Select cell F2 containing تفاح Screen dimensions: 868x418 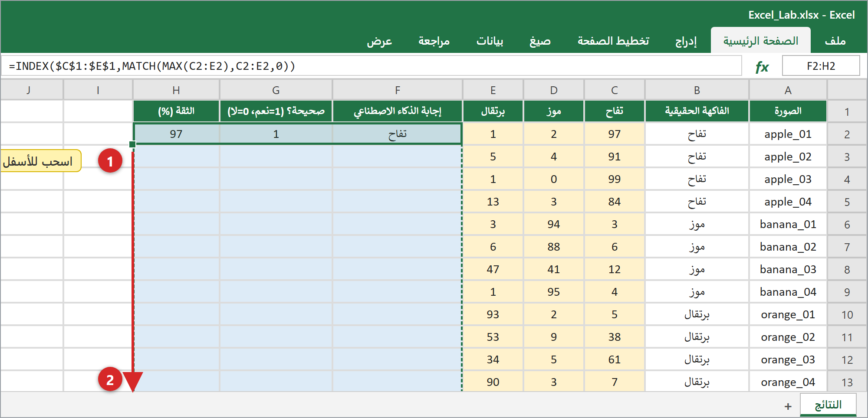click(398, 134)
